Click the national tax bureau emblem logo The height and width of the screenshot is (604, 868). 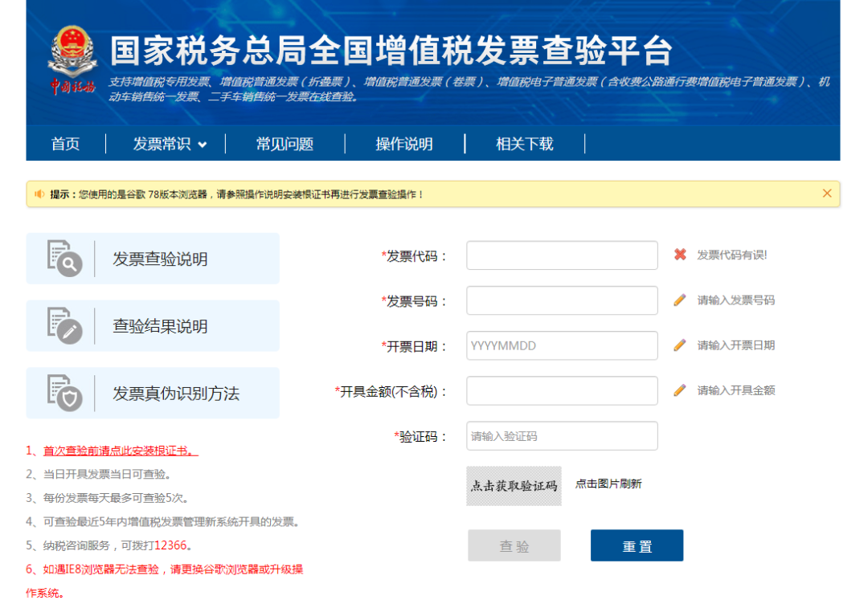point(71,51)
